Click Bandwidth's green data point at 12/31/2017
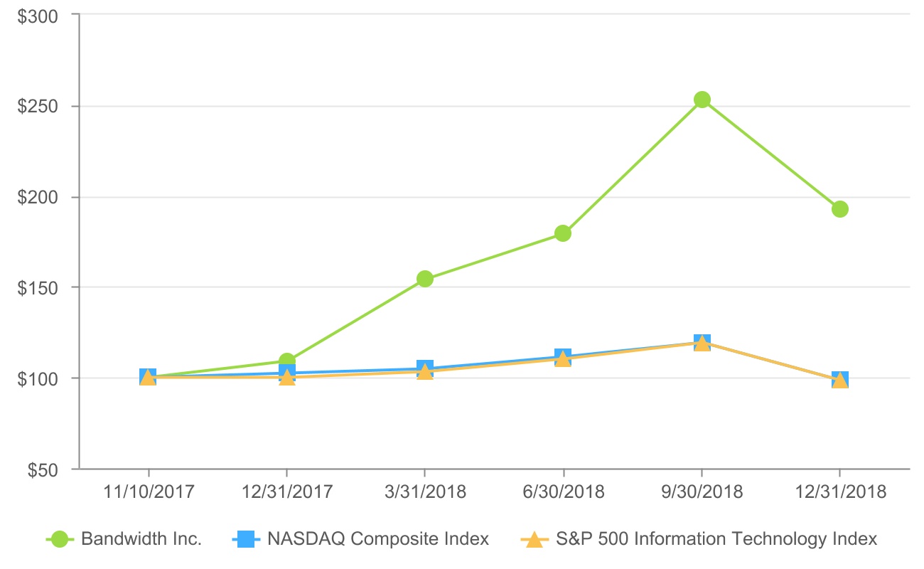 click(x=287, y=361)
